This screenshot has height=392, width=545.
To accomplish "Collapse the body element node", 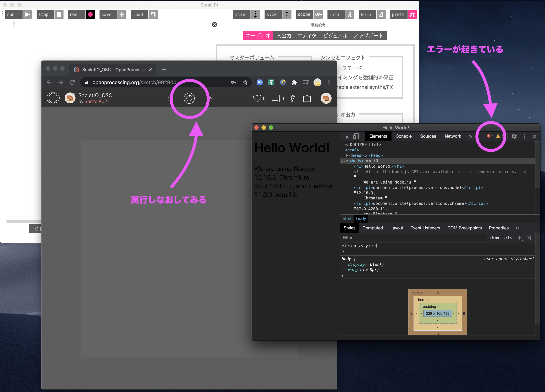I will 347,161.
